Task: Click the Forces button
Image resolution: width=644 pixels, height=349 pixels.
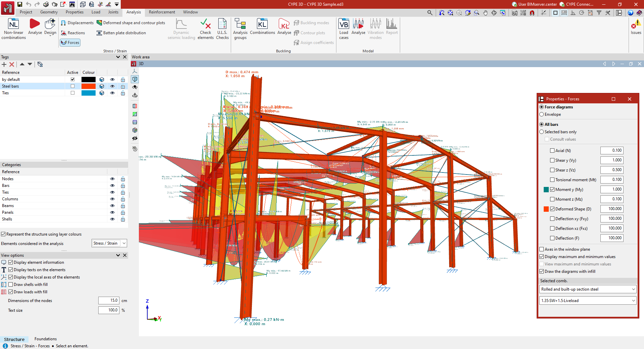Action: click(x=70, y=43)
